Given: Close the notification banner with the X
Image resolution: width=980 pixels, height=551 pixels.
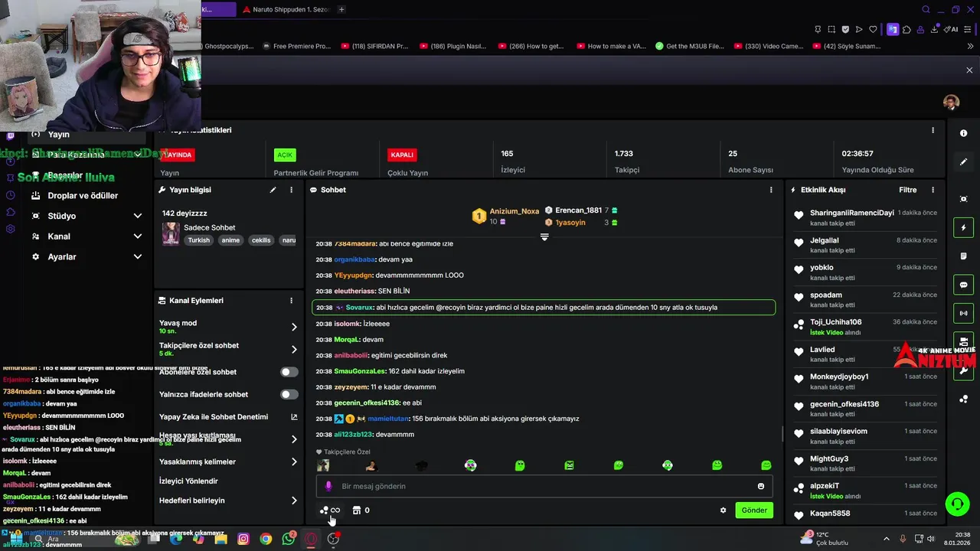Looking at the screenshot, I should (969, 70).
